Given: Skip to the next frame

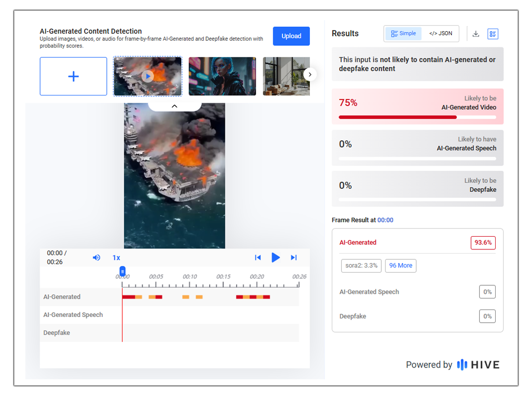Looking at the screenshot, I should (x=294, y=258).
